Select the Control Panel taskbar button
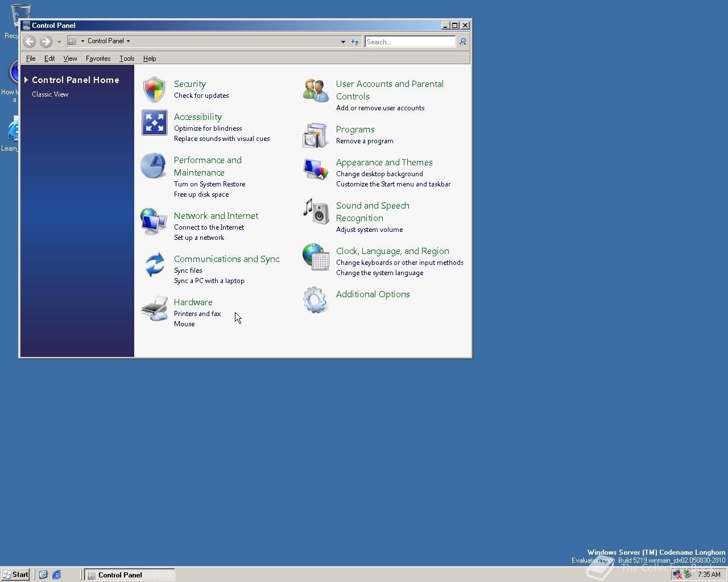Screen dimensions: 728x582 [x=130, y=575]
